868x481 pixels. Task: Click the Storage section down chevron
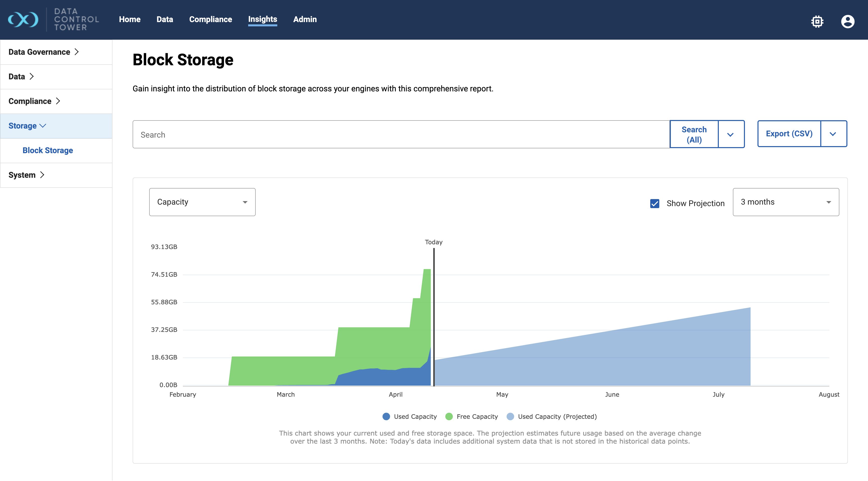[43, 126]
